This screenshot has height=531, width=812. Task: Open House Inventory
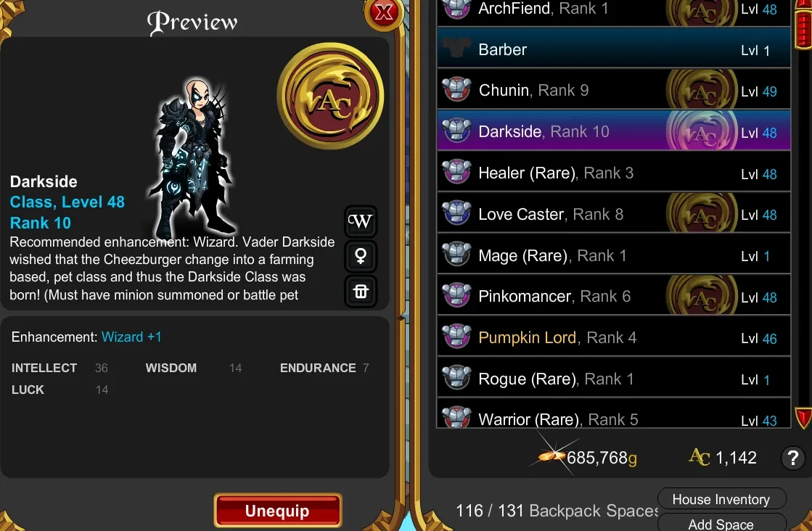tap(721, 499)
